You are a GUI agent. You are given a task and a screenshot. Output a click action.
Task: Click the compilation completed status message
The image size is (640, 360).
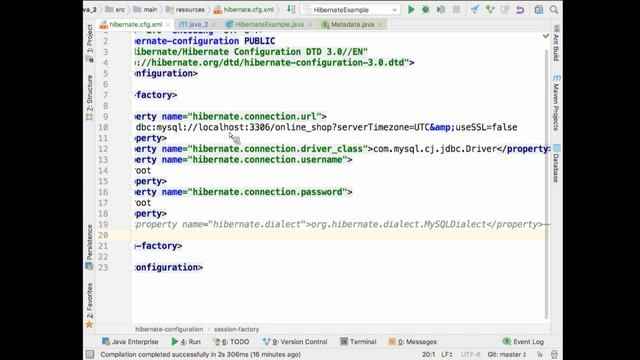pyautogui.click(x=200, y=354)
